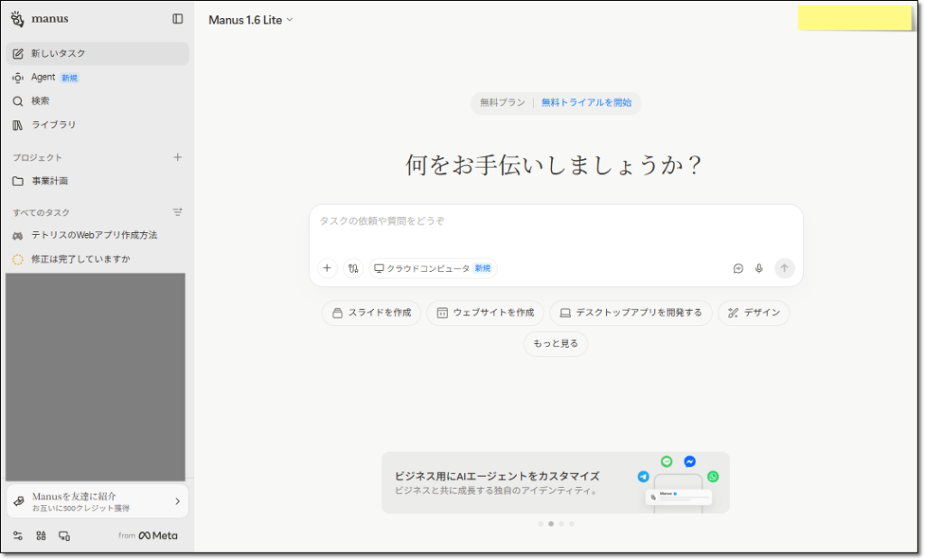Click the plus attach button in prompt box

[x=327, y=268]
